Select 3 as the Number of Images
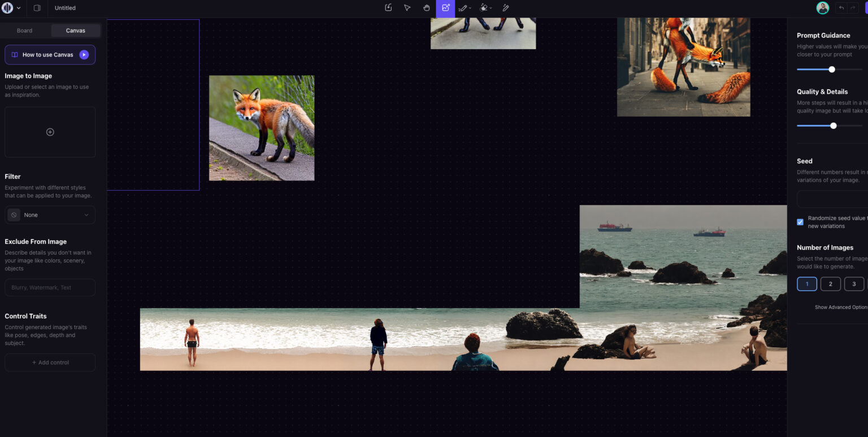The height and width of the screenshot is (437, 868). (854, 284)
